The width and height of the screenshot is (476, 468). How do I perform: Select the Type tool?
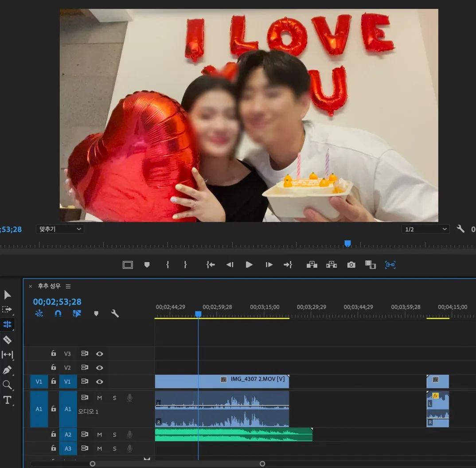pos(7,400)
